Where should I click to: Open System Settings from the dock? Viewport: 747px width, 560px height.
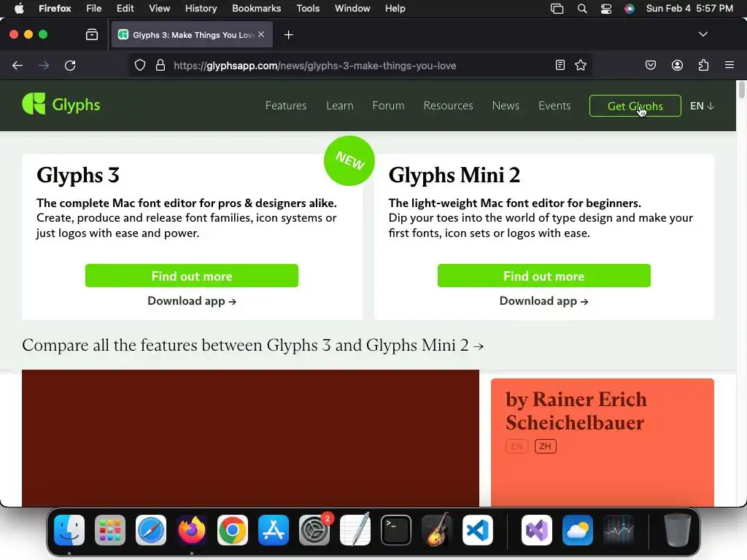(x=314, y=530)
